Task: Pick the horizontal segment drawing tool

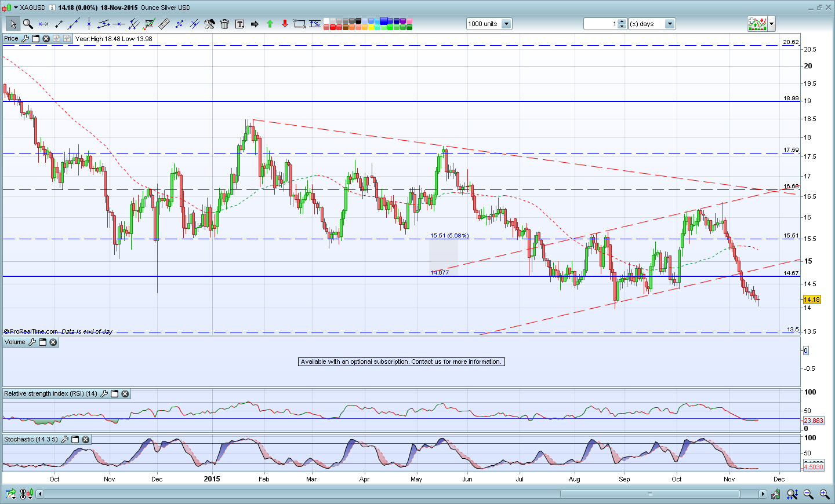Action: 43,24
